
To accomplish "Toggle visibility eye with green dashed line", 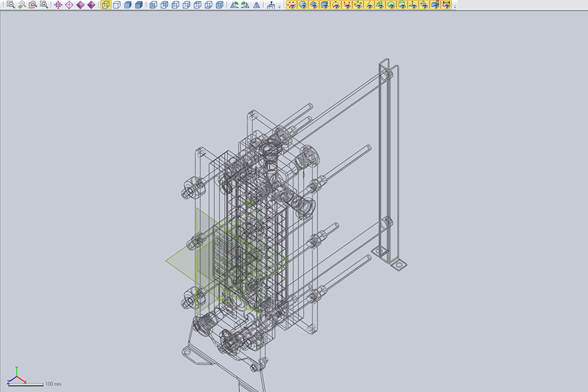I will 369,5.
